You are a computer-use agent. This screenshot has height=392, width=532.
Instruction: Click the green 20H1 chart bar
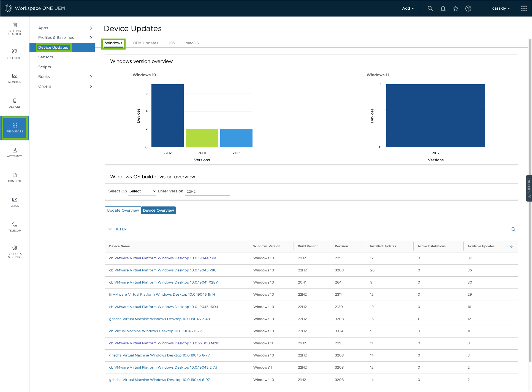point(202,138)
